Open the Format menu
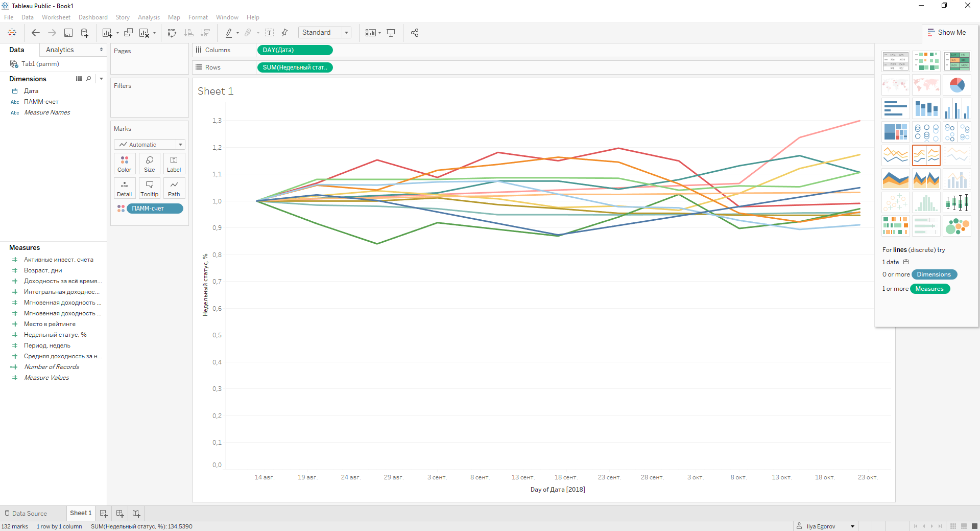980x531 pixels. pos(198,17)
